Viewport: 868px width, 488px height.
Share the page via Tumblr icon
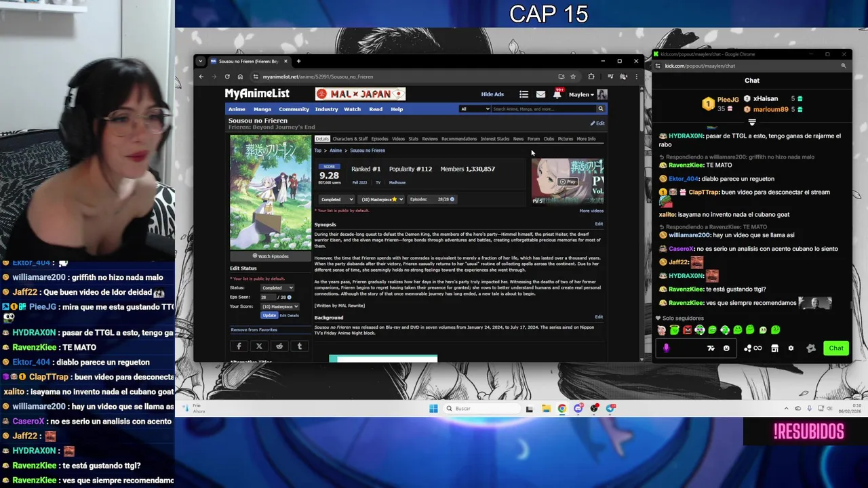coord(300,346)
